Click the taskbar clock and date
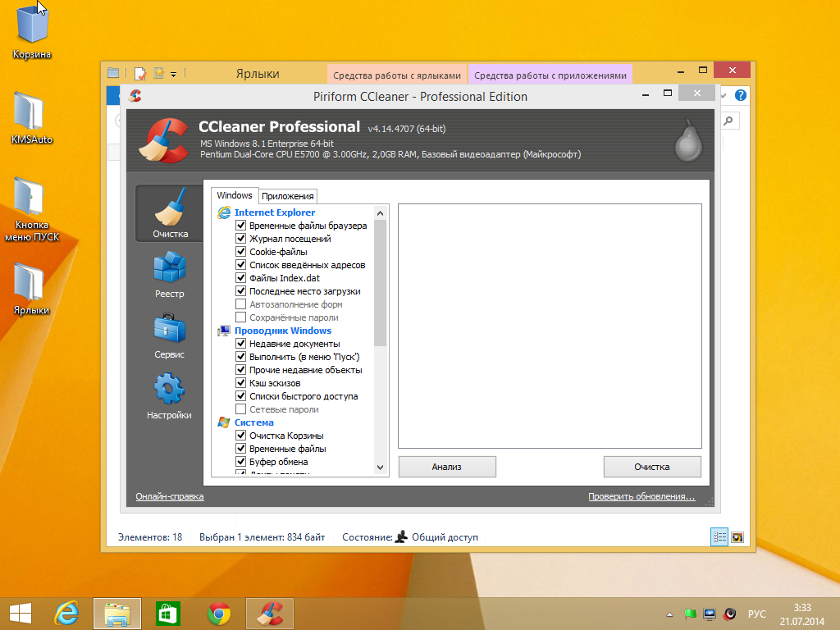This screenshot has height=630, width=840. pyautogui.click(x=802, y=614)
